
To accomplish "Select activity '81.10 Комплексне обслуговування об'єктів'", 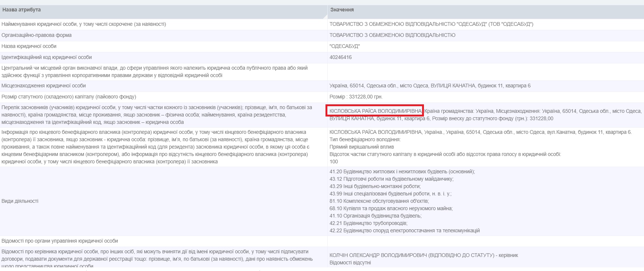I will [x=379, y=201].
